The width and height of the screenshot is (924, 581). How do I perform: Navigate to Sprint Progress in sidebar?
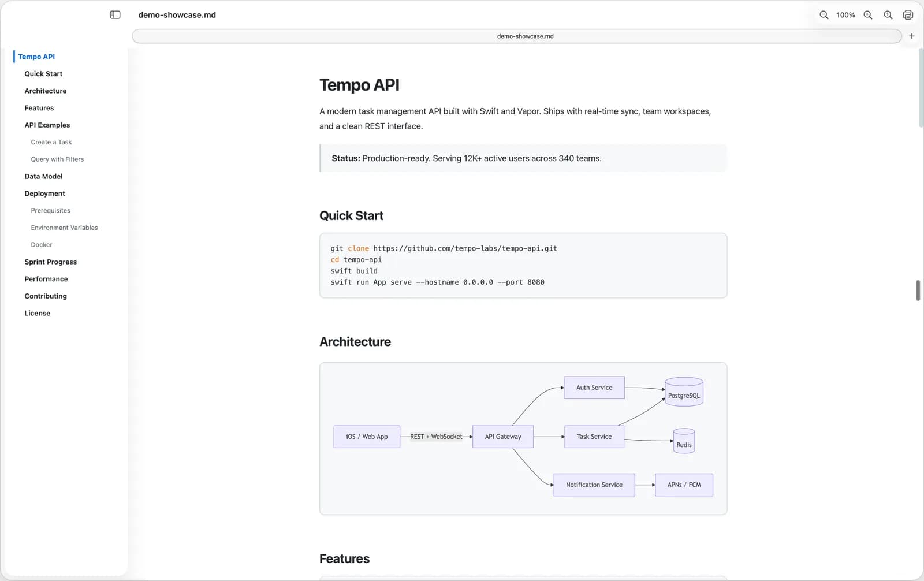point(50,262)
